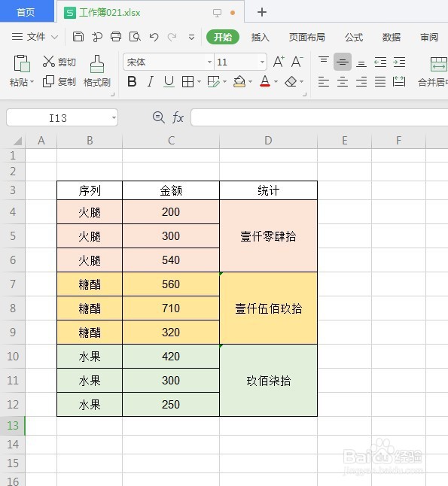Increase font size with A+ icon
This screenshot has height=486, width=448.
coord(279,62)
